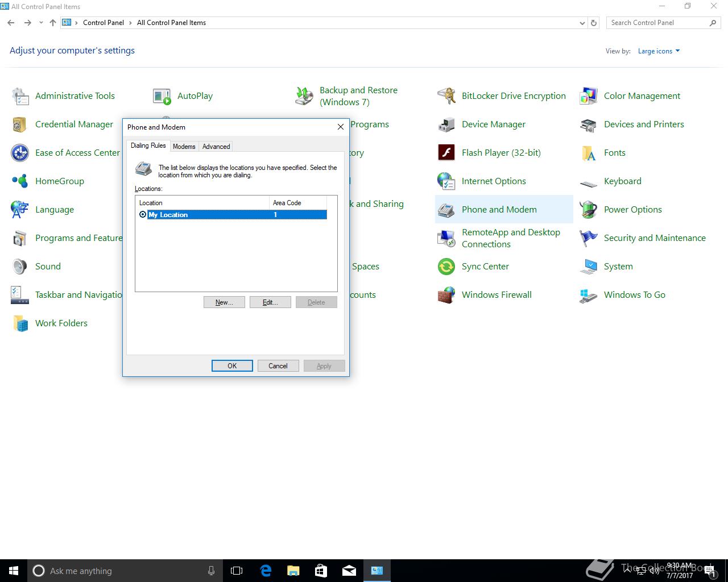Click the Flash Player (32-bit) icon

point(446,153)
